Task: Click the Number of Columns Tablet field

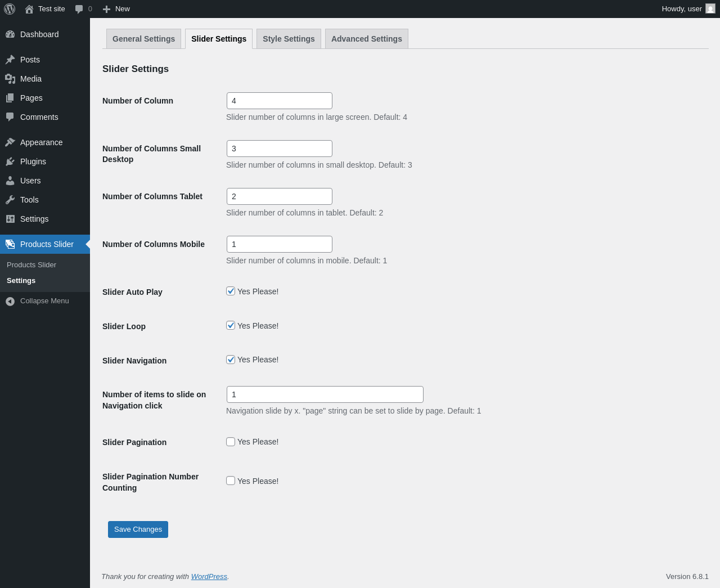Action: [x=280, y=196]
